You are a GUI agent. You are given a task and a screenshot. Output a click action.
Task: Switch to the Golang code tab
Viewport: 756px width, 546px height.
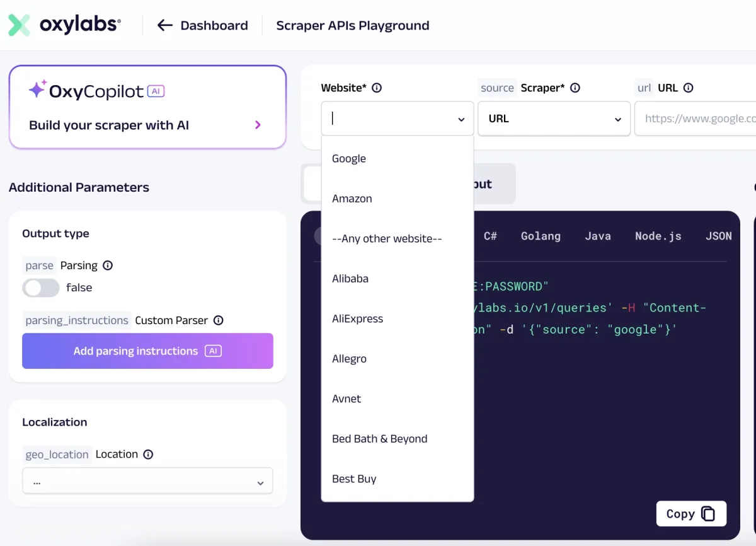(541, 236)
